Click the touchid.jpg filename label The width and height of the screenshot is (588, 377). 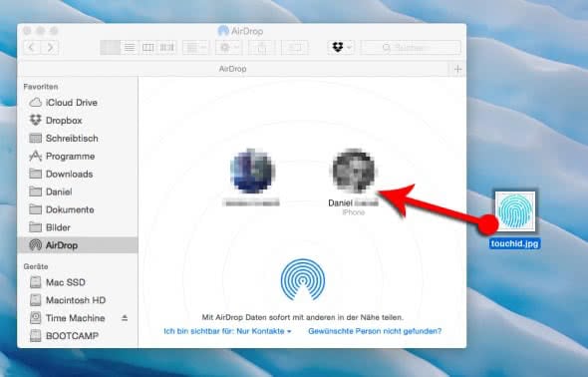click(x=515, y=243)
